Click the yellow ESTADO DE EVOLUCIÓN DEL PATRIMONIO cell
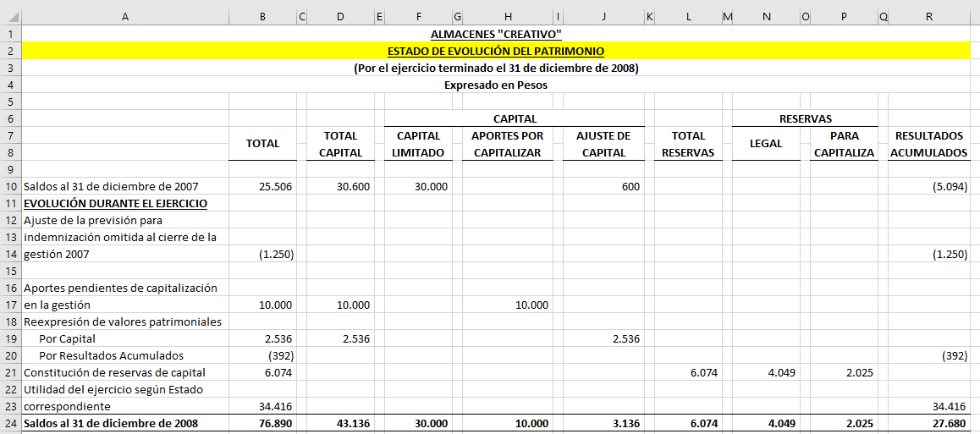Image resolution: width=980 pixels, height=434 pixels. point(496,52)
